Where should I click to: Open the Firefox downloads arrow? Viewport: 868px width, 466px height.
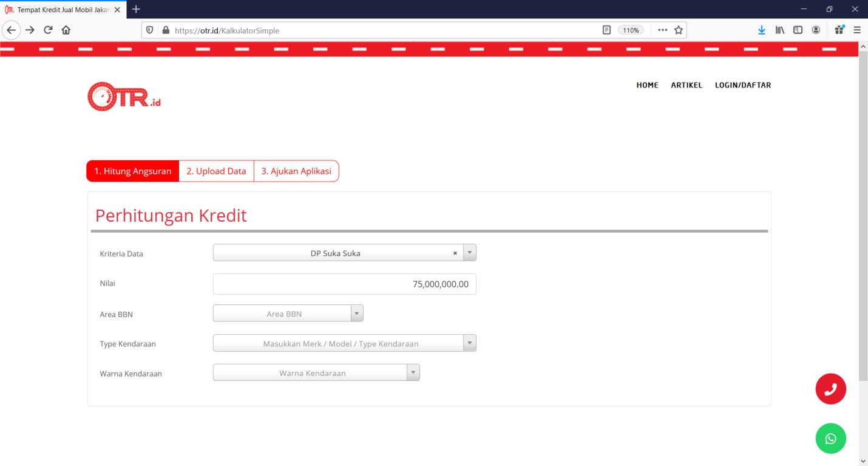click(762, 30)
